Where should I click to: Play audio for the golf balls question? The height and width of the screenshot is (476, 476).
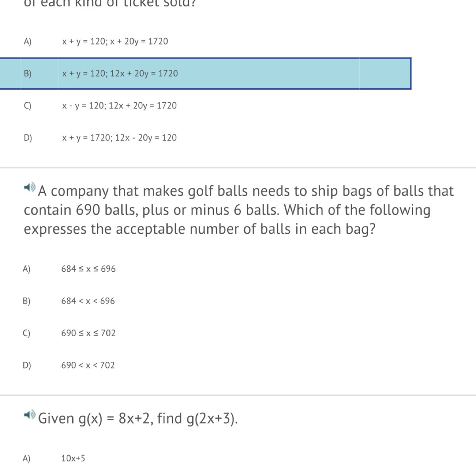pos(29,187)
